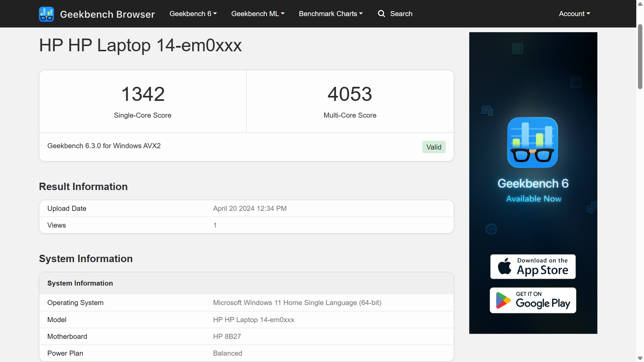Click the chip icon at top of ad
Image resolution: width=644 pixels, height=362 pixels.
(517, 49)
